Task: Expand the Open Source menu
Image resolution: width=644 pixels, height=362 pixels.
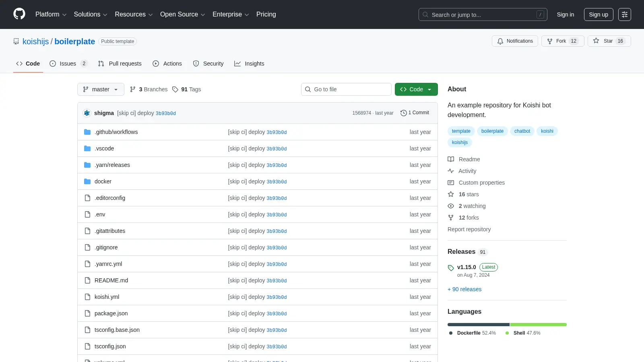Action: coord(183,14)
